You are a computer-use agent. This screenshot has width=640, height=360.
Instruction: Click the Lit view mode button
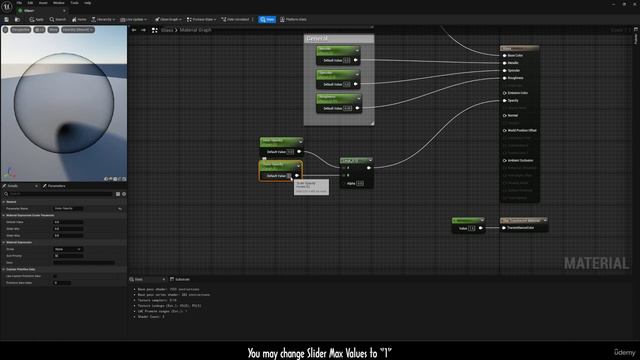pyautogui.click(x=39, y=30)
